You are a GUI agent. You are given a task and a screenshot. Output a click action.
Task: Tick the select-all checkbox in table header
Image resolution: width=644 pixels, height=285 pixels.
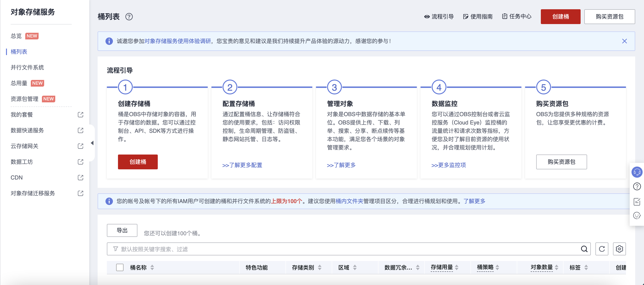pos(120,267)
